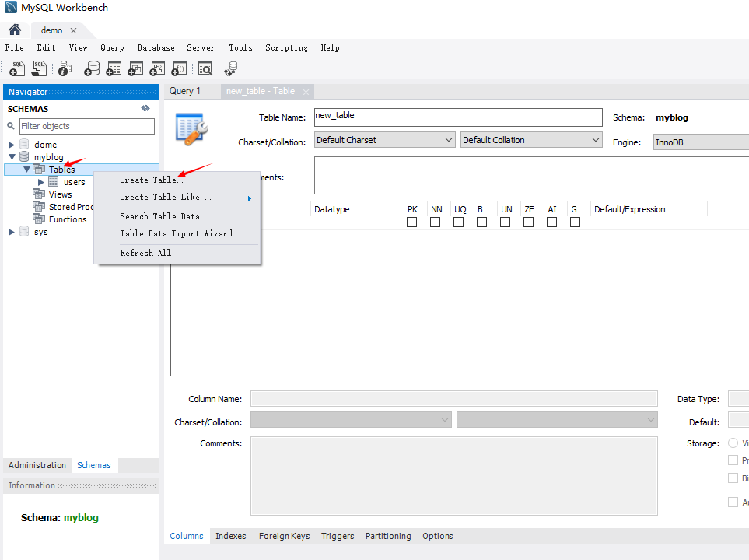Screen dimensions: 749x560
Task: Open the File menu
Action: click(14, 47)
